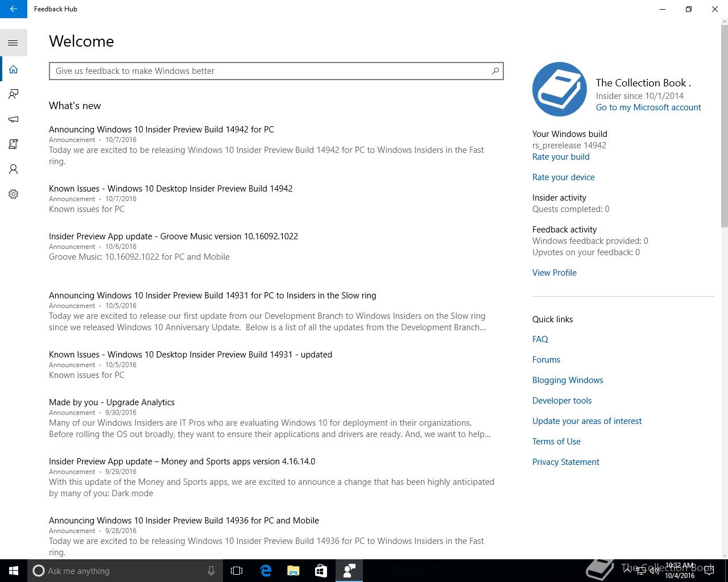Click the 'rs_prerelease 14942' build text
The image size is (728, 582).
(x=569, y=145)
